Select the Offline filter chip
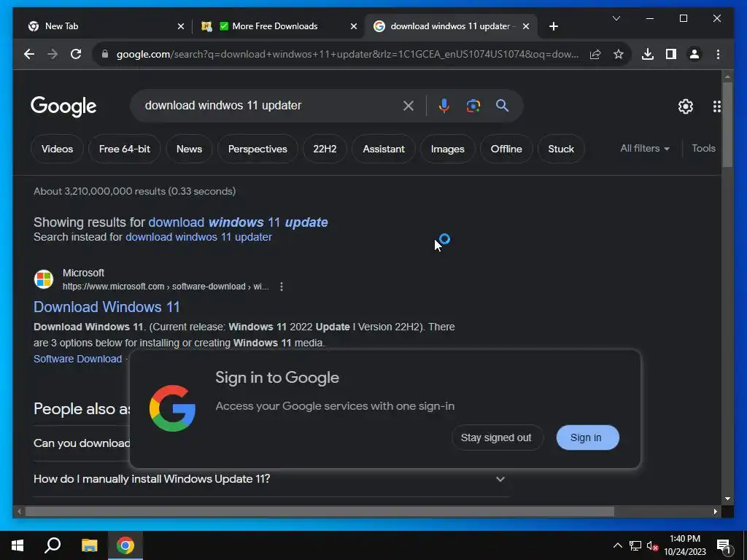The height and width of the screenshot is (560, 747). pos(506,149)
